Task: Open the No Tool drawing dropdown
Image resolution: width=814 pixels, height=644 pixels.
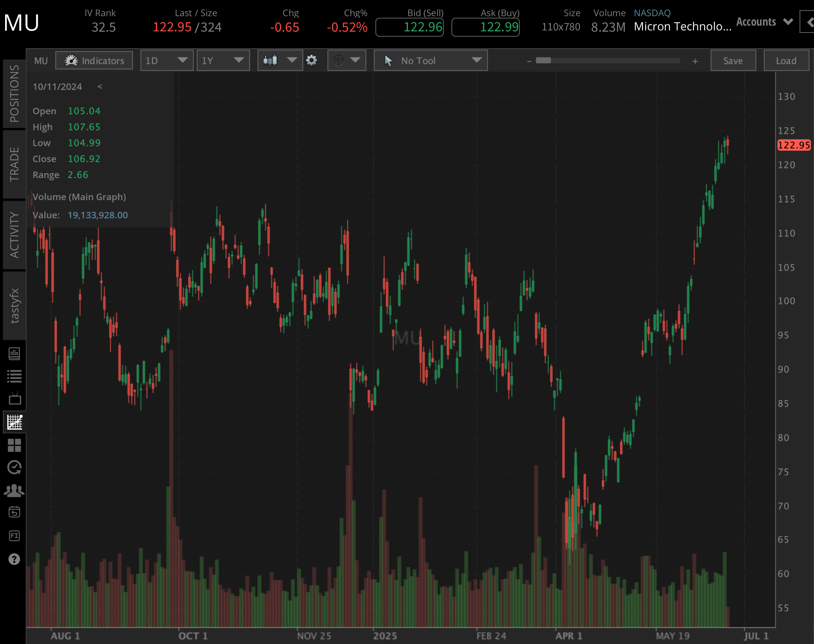Action: 430,60
